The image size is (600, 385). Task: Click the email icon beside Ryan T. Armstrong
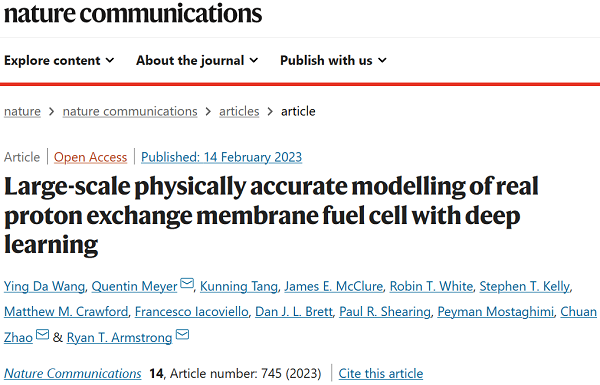point(182,334)
